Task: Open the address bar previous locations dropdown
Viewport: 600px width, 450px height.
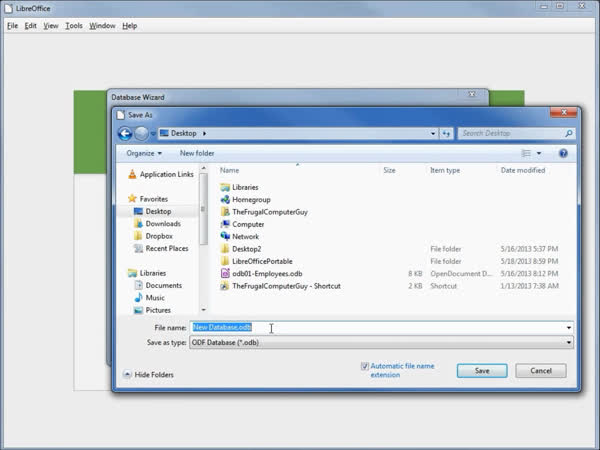Action: point(433,134)
